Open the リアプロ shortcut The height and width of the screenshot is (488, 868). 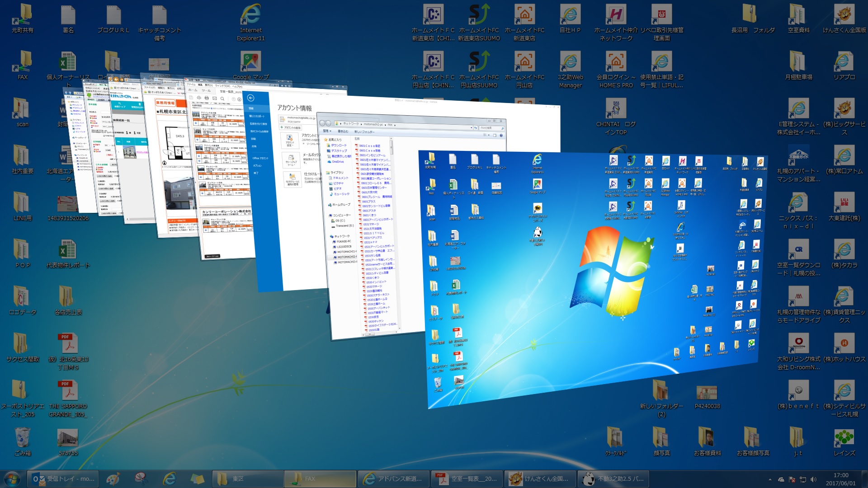point(844,66)
